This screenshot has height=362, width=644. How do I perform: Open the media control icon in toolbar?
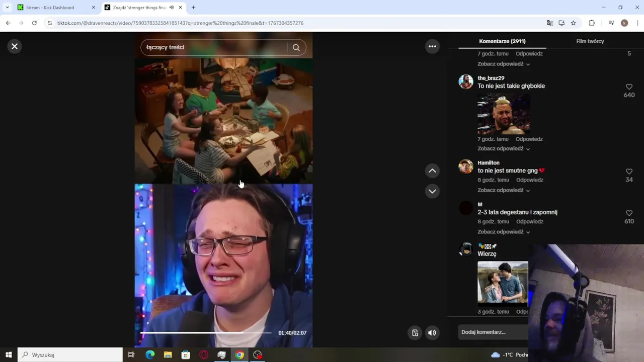tap(611, 23)
